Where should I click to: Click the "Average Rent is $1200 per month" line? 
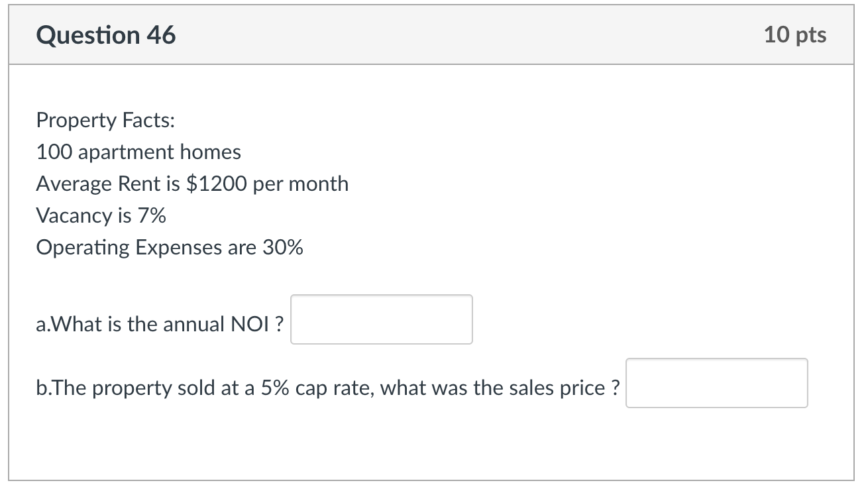[x=192, y=184]
